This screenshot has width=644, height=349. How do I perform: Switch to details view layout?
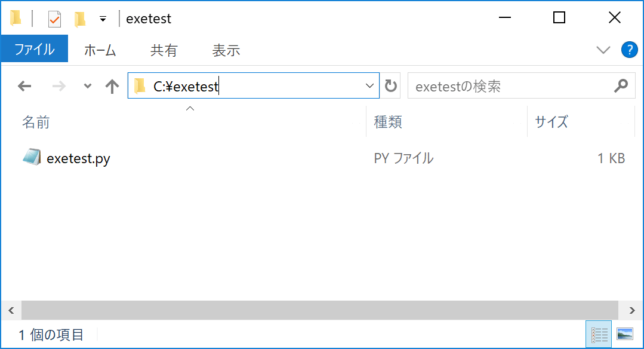(x=599, y=334)
